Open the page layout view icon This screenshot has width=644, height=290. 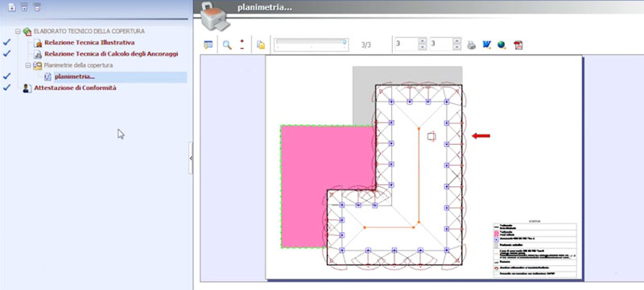(x=208, y=45)
